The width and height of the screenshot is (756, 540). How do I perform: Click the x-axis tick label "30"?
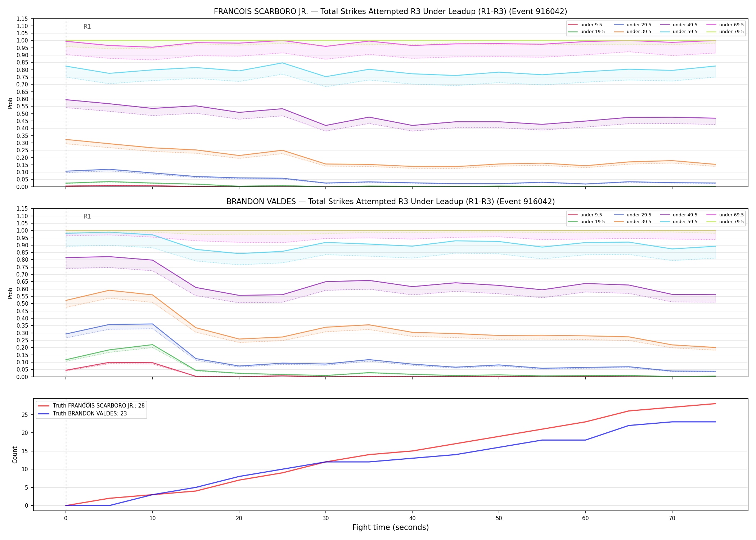click(x=325, y=518)
